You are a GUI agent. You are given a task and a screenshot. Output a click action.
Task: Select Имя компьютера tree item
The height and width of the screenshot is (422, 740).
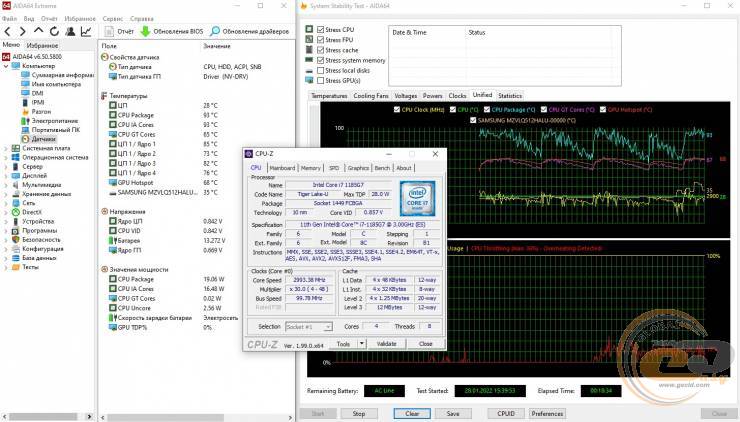[x=56, y=84]
